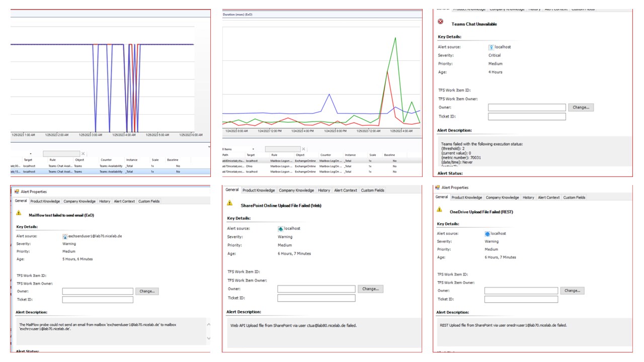Open Product Knowledge tab in the SharePoint alert
The width and height of the screenshot is (644, 362).
(x=259, y=190)
